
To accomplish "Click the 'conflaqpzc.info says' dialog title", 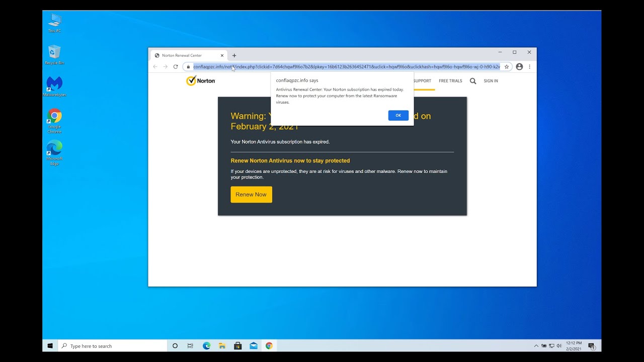I will coord(297,80).
